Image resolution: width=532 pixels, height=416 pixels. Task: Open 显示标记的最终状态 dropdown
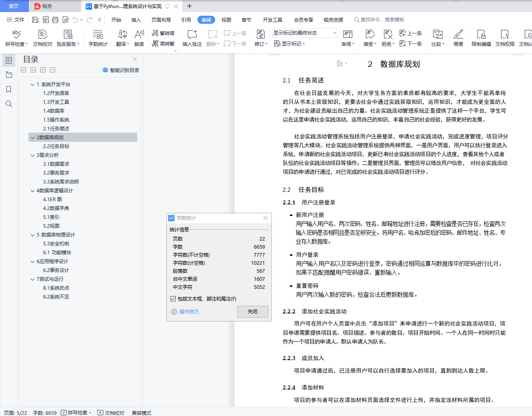(x=305, y=33)
